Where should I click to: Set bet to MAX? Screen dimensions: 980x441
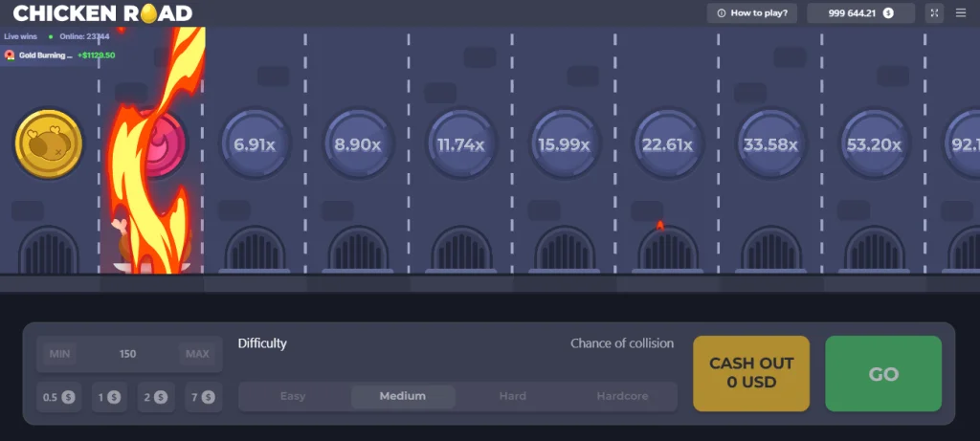point(197,354)
